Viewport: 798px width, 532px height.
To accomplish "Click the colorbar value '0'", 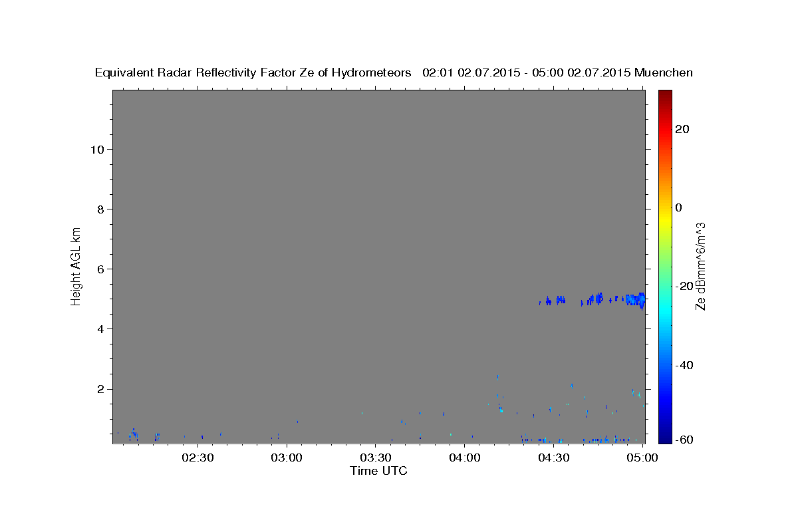I will point(679,207).
